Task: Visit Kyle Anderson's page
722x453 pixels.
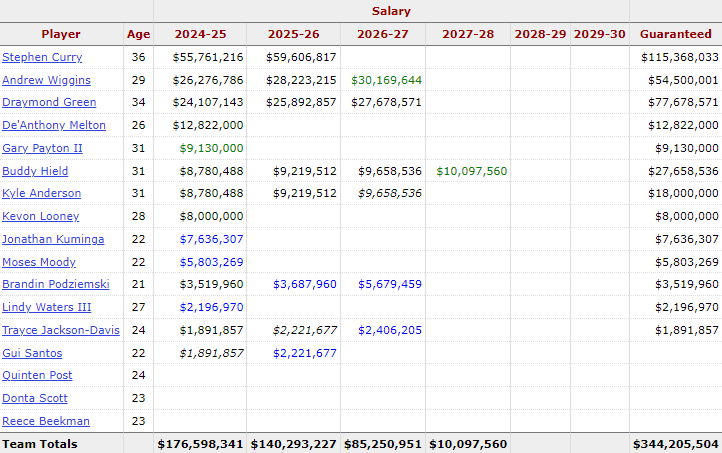Action: pos(41,193)
